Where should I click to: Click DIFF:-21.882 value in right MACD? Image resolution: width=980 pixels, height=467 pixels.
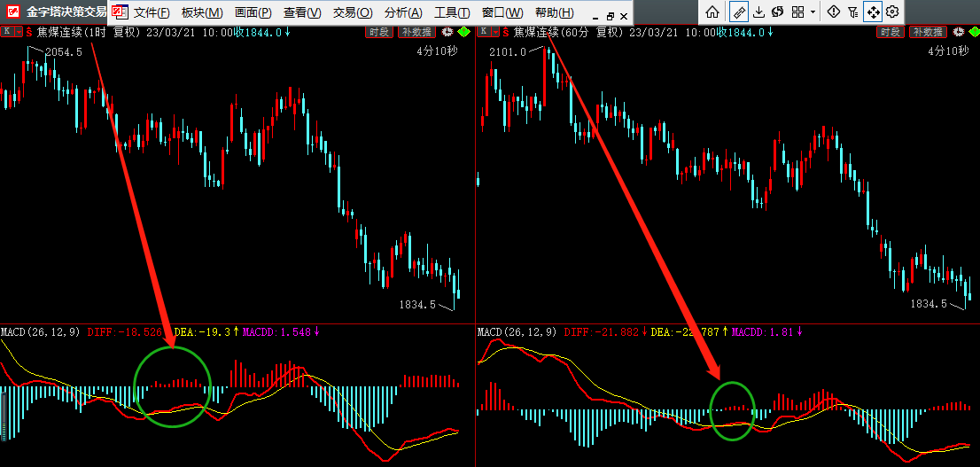pyautogui.click(x=603, y=332)
